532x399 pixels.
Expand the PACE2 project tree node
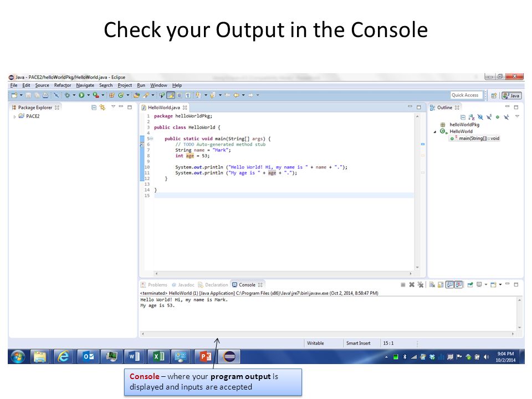click(x=14, y=116)
